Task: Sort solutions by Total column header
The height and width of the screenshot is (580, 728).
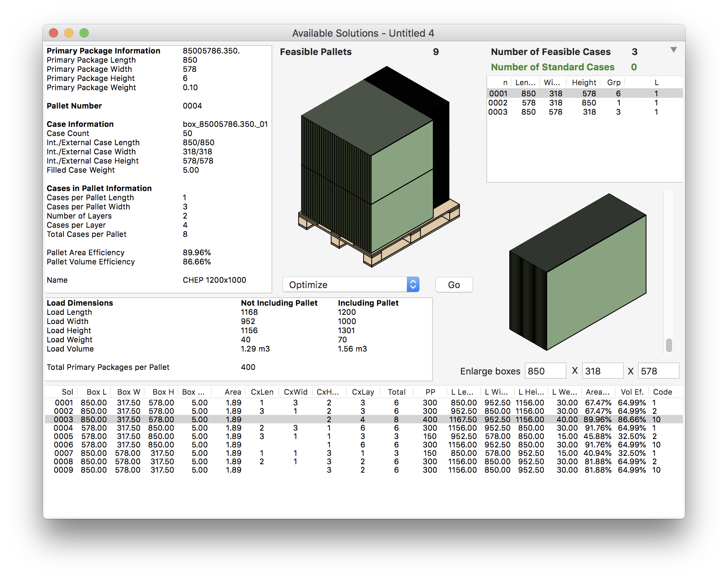Action: pyautogui.click(x=396, y=392)
